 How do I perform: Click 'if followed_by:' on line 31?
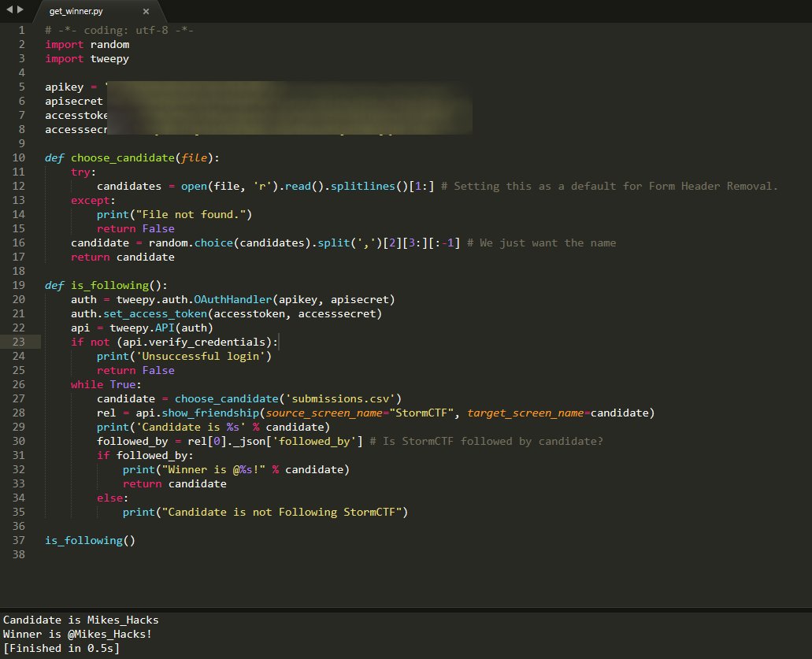145,455
